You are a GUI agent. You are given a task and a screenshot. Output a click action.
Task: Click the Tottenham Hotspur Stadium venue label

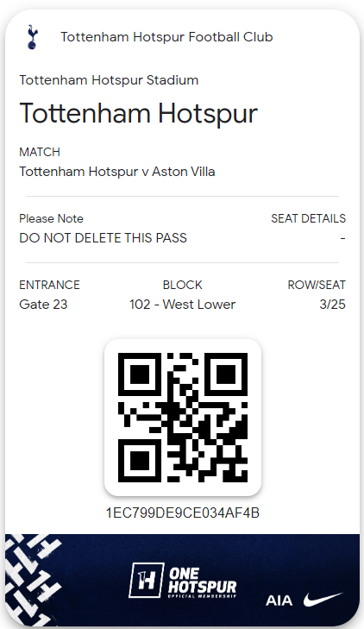click(109, 80)
